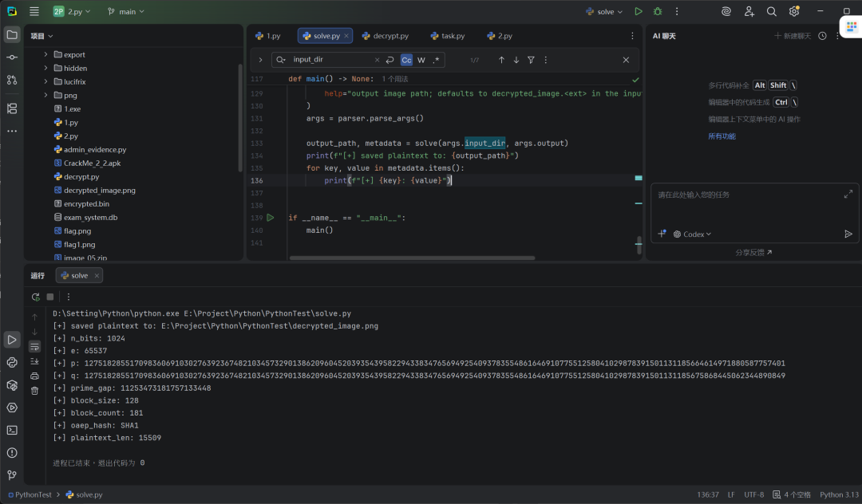862x504 pixels.
Task: Open more run actions menu
Action: [x=677, y=11]
